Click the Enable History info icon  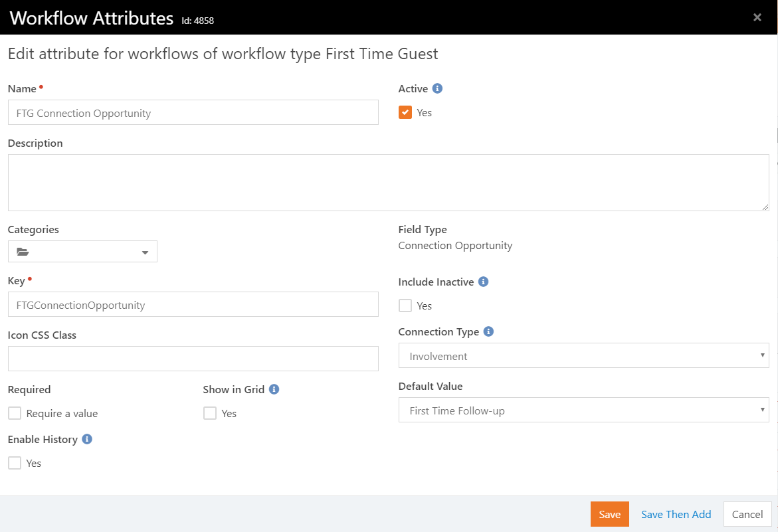click(87, 439)
